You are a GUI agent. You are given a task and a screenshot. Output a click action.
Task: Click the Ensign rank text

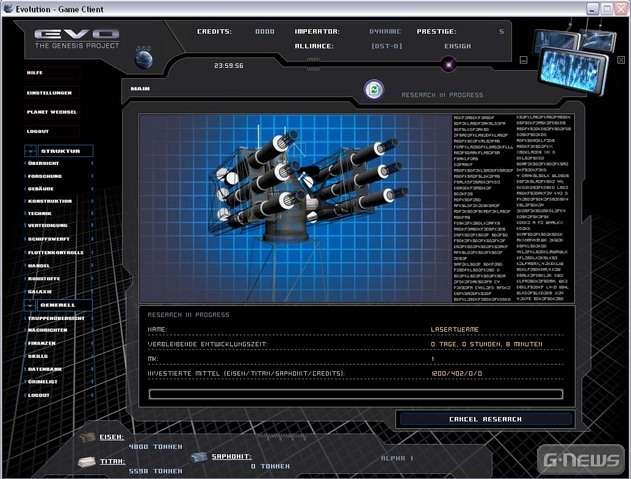(458, 46)
